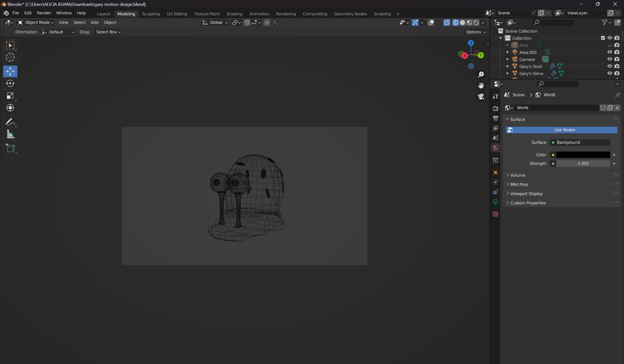Select the Add Cube tool
The image size is (624, 364).
point(10,148)
